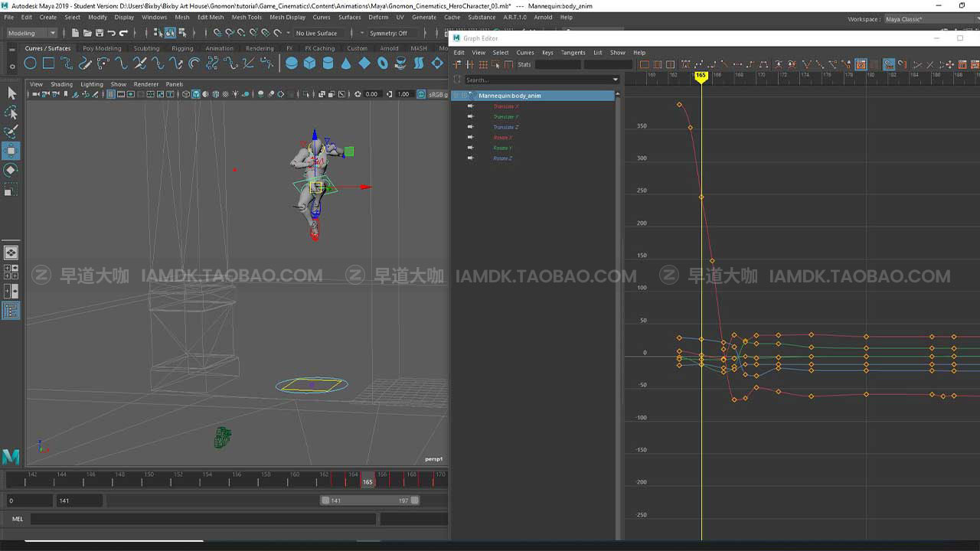980x551 pixels.
Task: Select the Translate X curve channel
Action: (505, 106)
